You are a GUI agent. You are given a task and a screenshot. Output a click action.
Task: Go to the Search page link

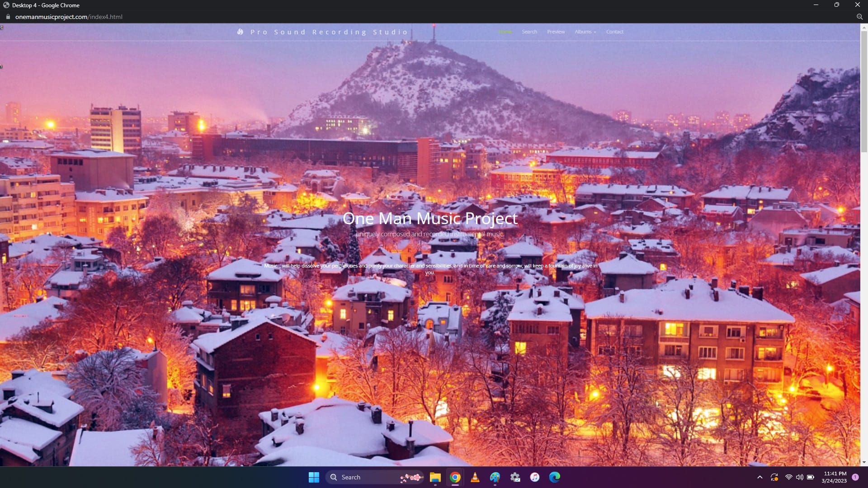coord(529,32)
